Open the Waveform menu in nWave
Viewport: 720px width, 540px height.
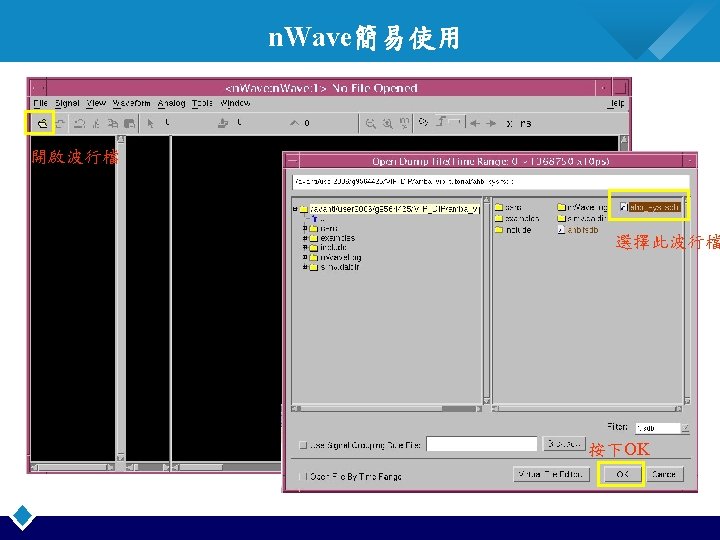[131, 103]
